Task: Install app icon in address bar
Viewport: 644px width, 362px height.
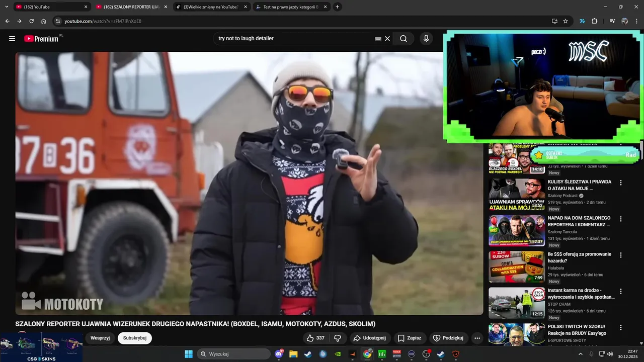Action: 554,21
